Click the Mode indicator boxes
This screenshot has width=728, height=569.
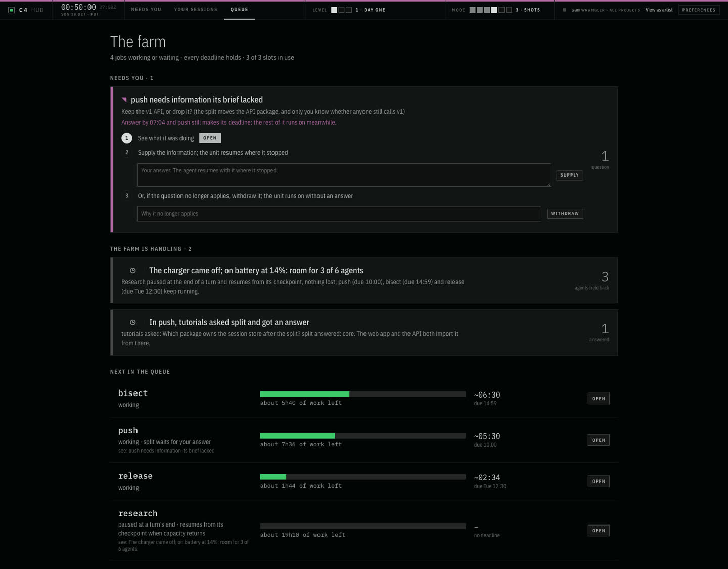point(490,10)
